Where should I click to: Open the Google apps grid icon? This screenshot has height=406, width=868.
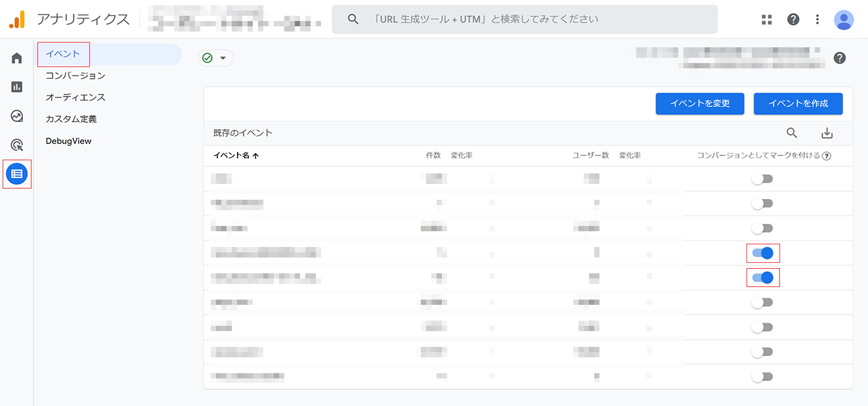tap(767, 19)
